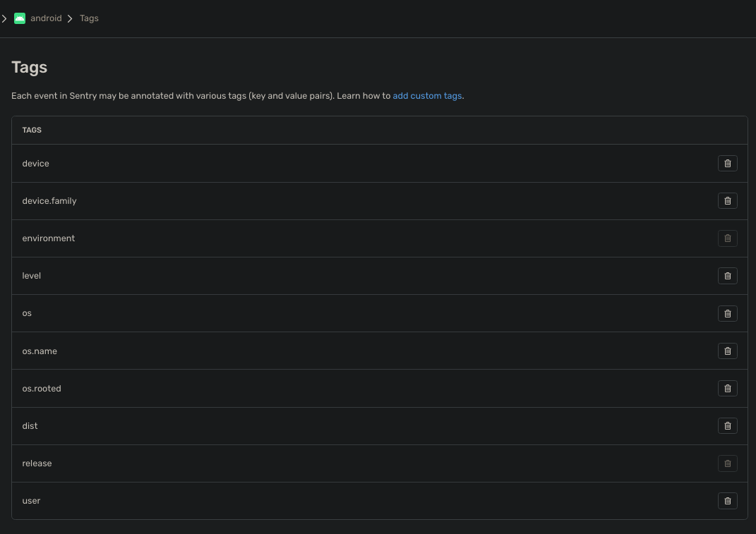Delete the user tag

coord(727,501)
